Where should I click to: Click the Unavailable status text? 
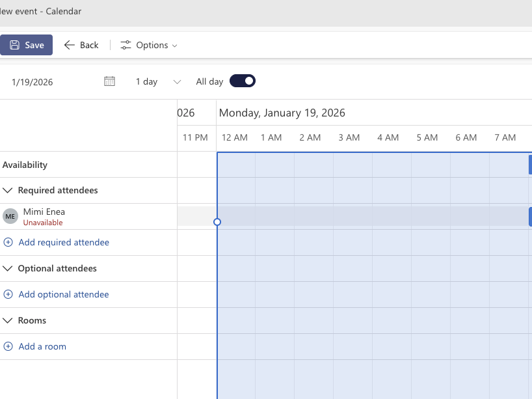click(x=43, y=223)
